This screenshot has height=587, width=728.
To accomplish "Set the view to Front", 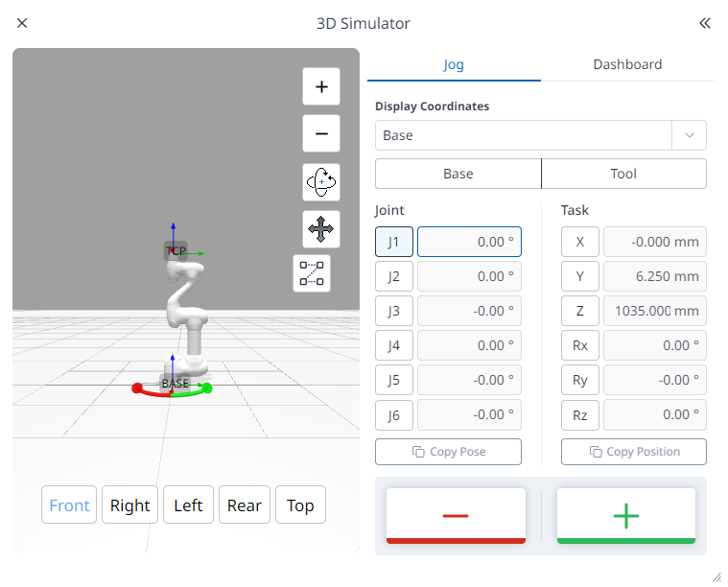I will click(x=69, y=505).
